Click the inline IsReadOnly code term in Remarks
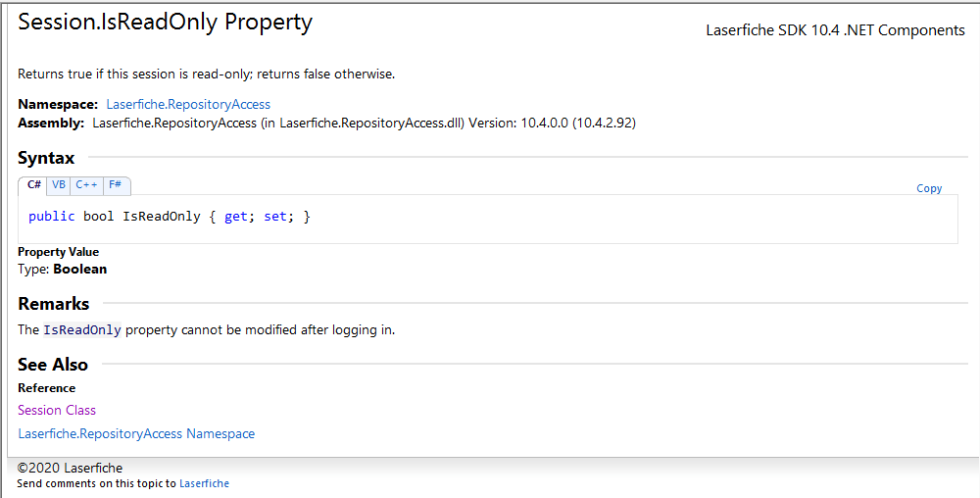Viewport: 980px width, 498px height. tap(82, 330)
